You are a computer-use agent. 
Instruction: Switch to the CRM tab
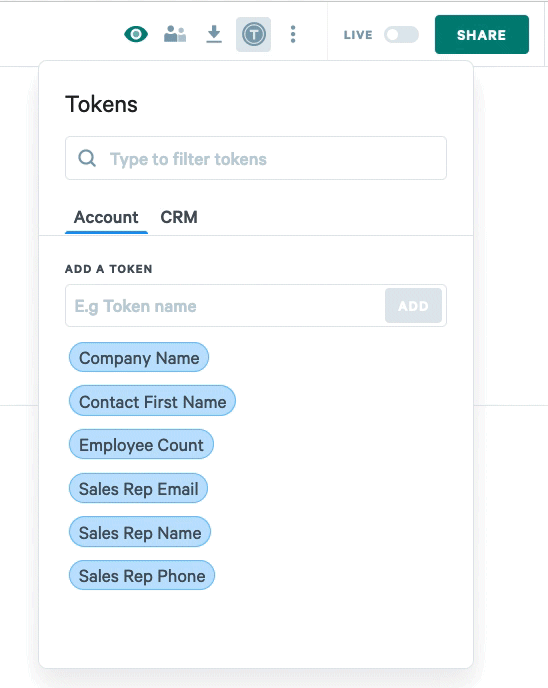coord(179,218)
